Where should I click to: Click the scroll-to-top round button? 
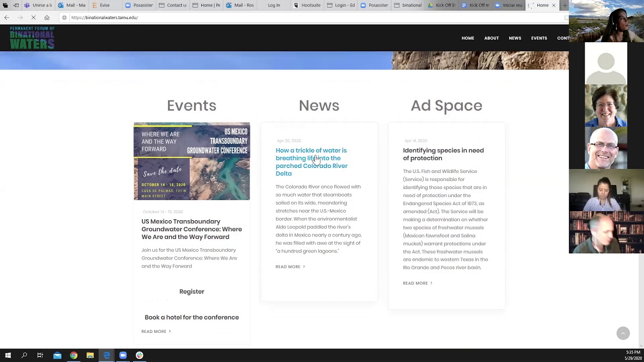click(x=623, y=333)
